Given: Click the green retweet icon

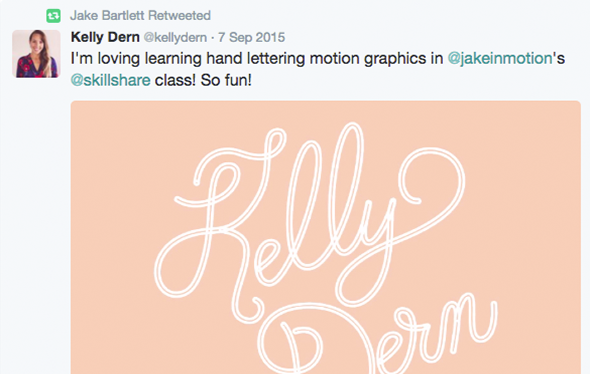Looking at the screenshot, I should click(x=53, y=16).
